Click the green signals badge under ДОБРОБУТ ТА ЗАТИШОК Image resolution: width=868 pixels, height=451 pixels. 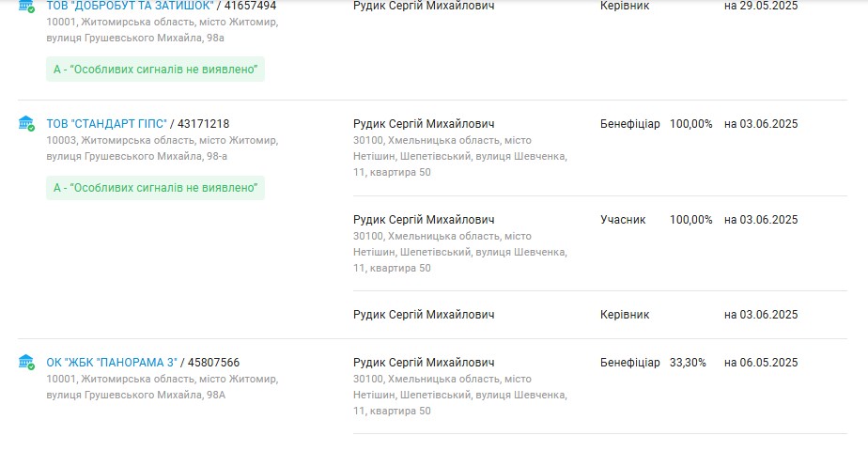pyautogui.click(x=155, y=69)
